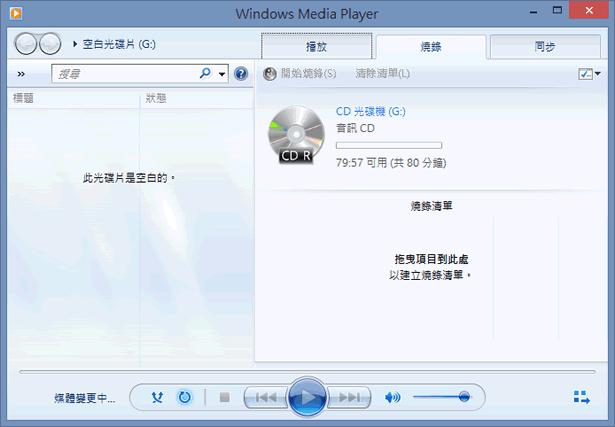The height and width of the screenshot is (427, 615).
Task: Toggle repeat playback
Action: click(184, 398)
